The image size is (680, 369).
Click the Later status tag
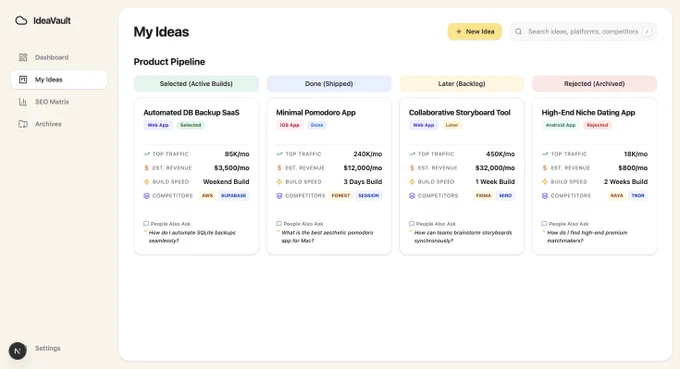(451, 125)
